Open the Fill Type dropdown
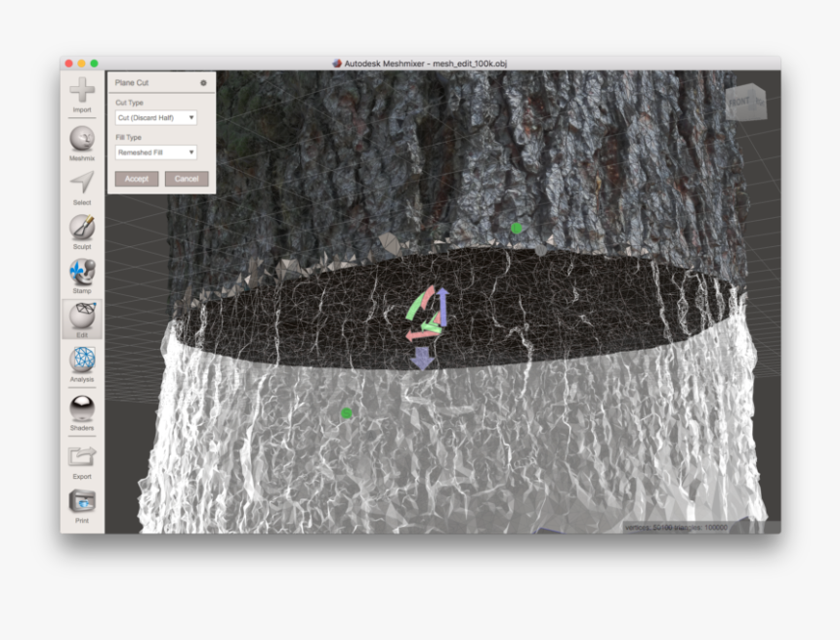Viewport: 840px width, 640px height. [x=154, y=152]
